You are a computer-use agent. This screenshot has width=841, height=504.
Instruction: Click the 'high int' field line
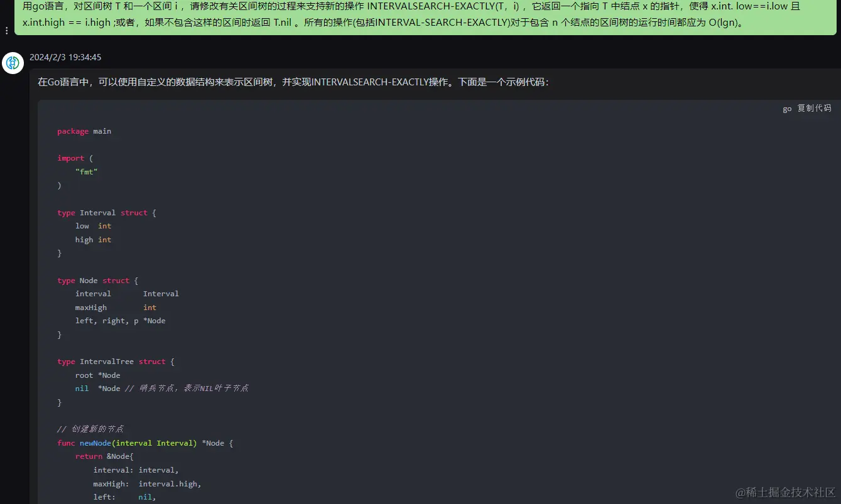(x=93, y=240)
